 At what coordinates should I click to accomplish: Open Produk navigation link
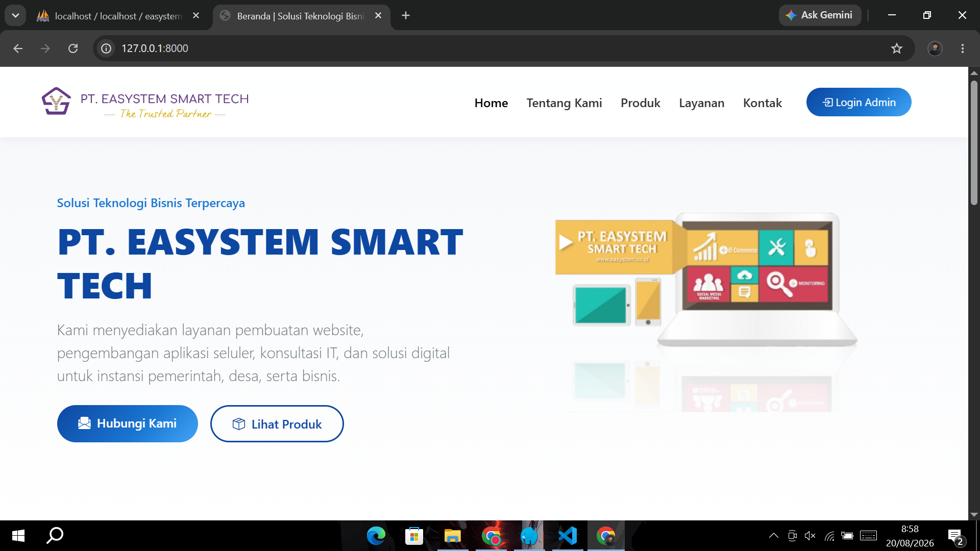coord(640,103)
